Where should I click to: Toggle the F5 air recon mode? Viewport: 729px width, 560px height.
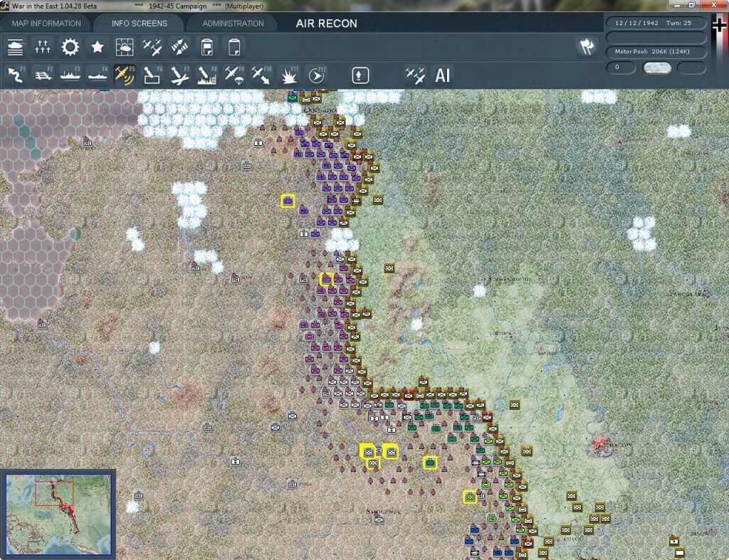125,75
